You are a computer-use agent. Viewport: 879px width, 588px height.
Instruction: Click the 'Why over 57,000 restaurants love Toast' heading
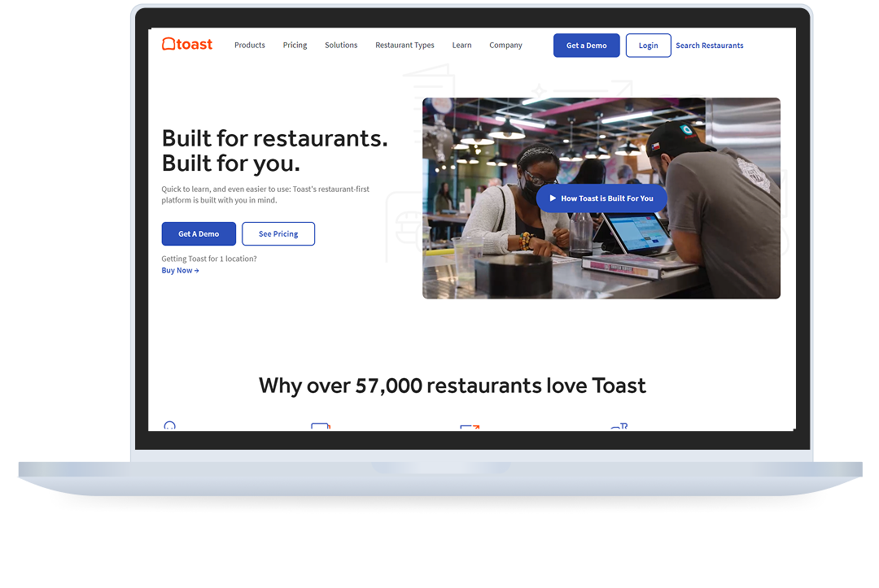coord(453,385)
